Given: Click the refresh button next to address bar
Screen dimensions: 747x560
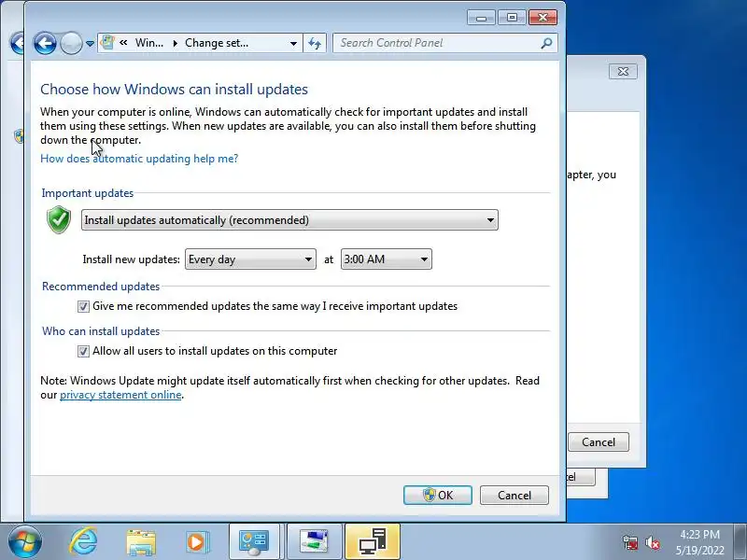Looking at the screenshot, I should [315, 43].
